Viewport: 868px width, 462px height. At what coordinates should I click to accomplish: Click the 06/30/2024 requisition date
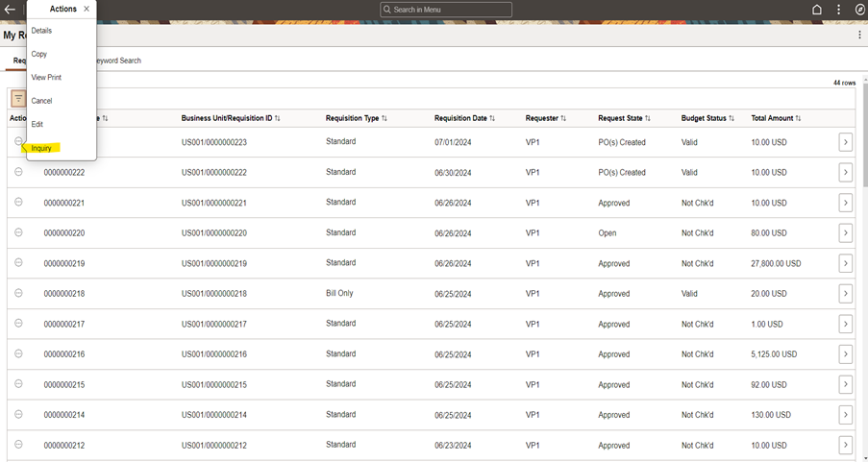click(453, 173)
